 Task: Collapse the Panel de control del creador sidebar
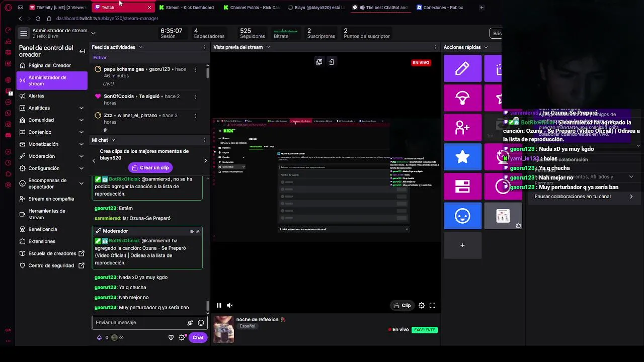82,51
